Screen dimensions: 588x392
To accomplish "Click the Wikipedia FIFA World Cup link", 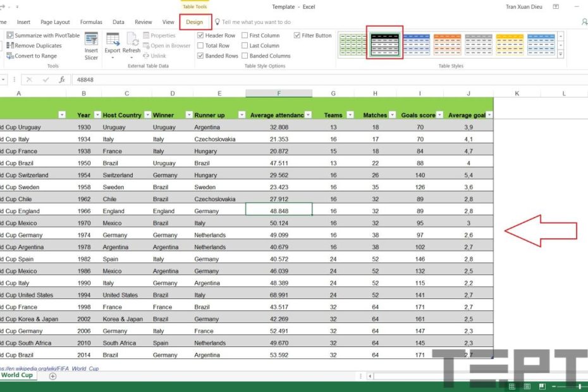I will 49,369.
